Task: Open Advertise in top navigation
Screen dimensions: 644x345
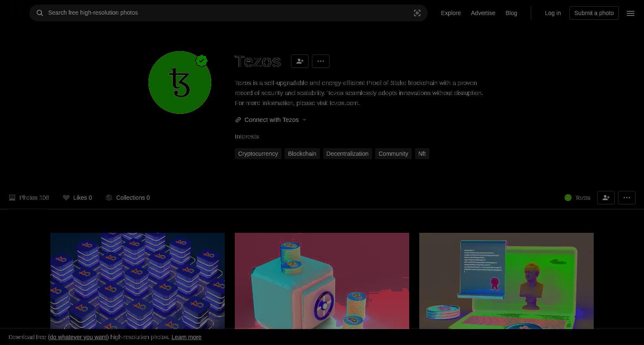Action: click(483, 13)
